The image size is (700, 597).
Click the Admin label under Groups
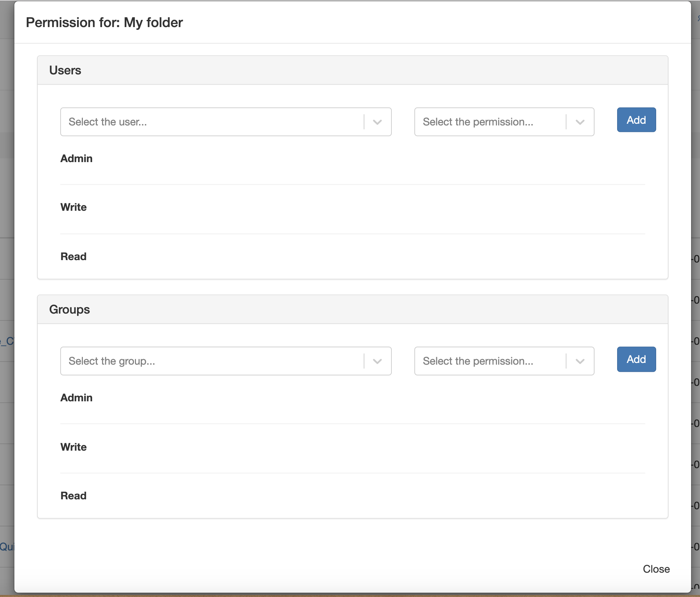click(x=76, y=398)
